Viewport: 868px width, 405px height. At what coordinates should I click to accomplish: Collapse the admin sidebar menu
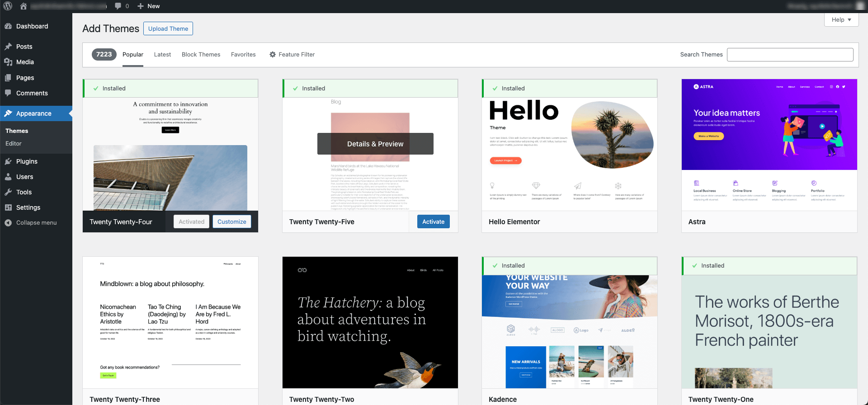[x=36, y=223]
